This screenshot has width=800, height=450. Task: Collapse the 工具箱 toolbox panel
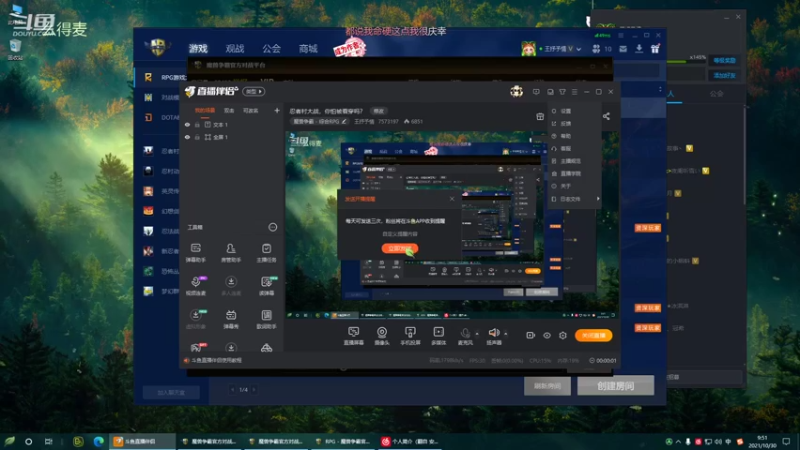tap(272, 227)
